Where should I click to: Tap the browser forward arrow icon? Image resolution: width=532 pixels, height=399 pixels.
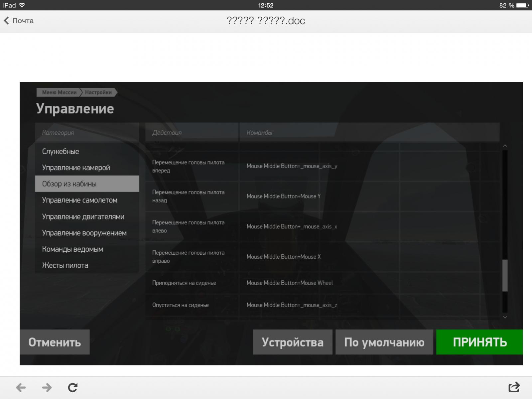pos(47,387)
